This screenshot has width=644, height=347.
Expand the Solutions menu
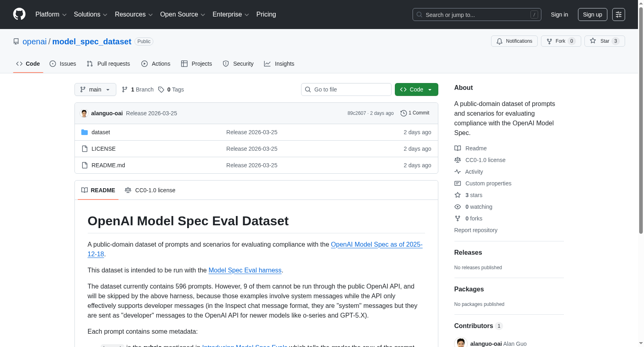coord(91,15)
